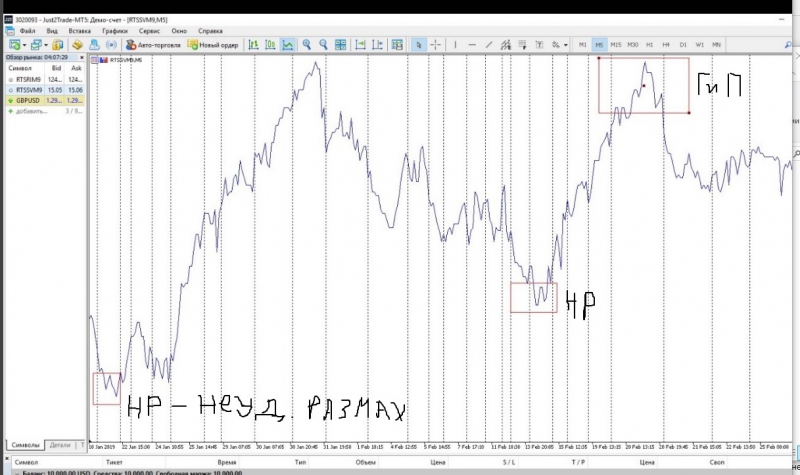Switch to M30 timeframe
This screenshot has width=800, height=475.
click(633, 45)
